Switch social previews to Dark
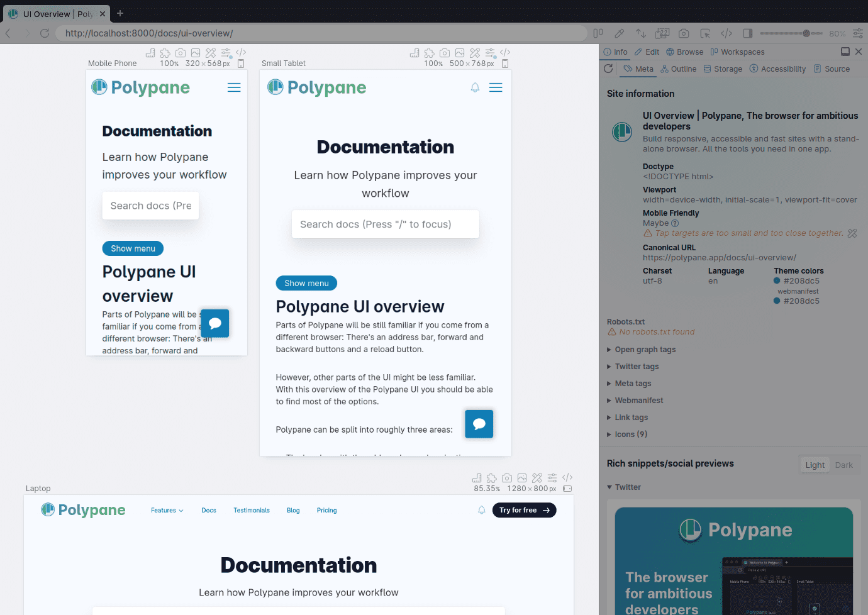 click(844, 465)
